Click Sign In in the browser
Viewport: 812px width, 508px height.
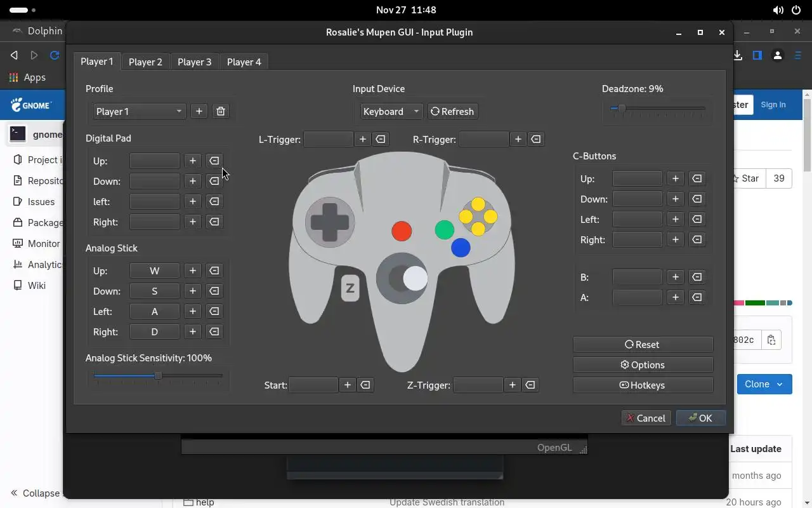click(x=773, y=105)
